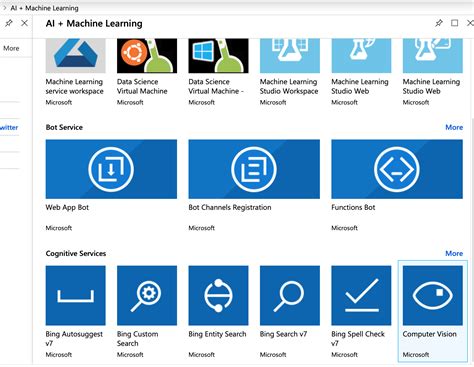Click AI + Machine Learning breadcrumb
The height and width of the screenshot is (367, 474).
point(44,8)
